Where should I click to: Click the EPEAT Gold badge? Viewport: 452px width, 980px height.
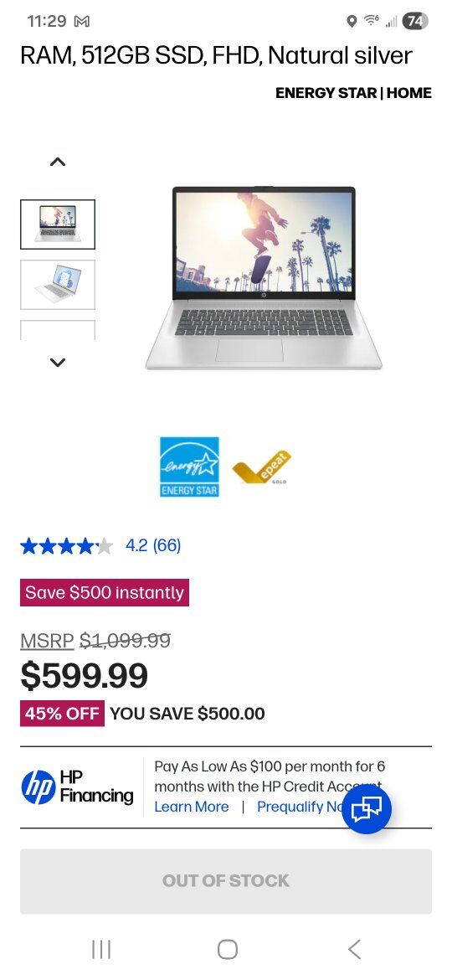(x=262, y=468)
